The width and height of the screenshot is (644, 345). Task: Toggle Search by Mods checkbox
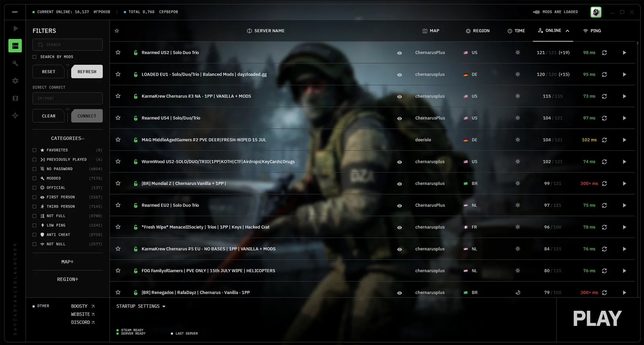tap(35, 57)
